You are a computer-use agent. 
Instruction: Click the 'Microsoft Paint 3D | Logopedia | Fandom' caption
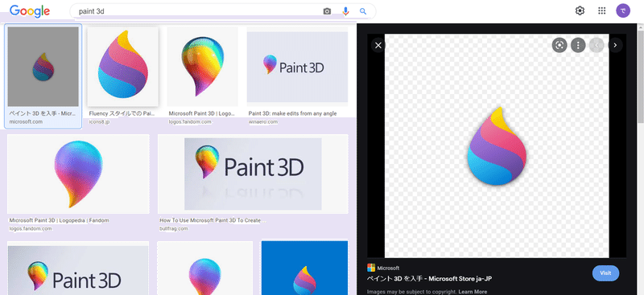click(x=59, y=220)
